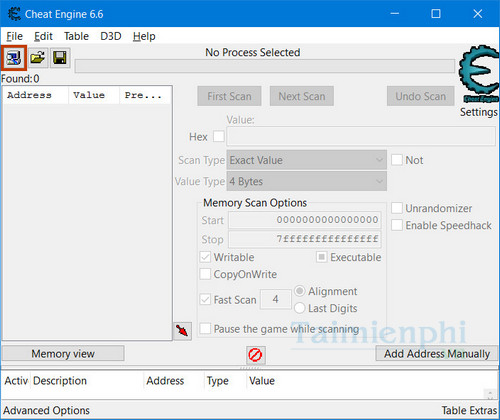This screenshot has height=420, width=500.
Task: Click the Undo Scan button
Action: (421, 96)
